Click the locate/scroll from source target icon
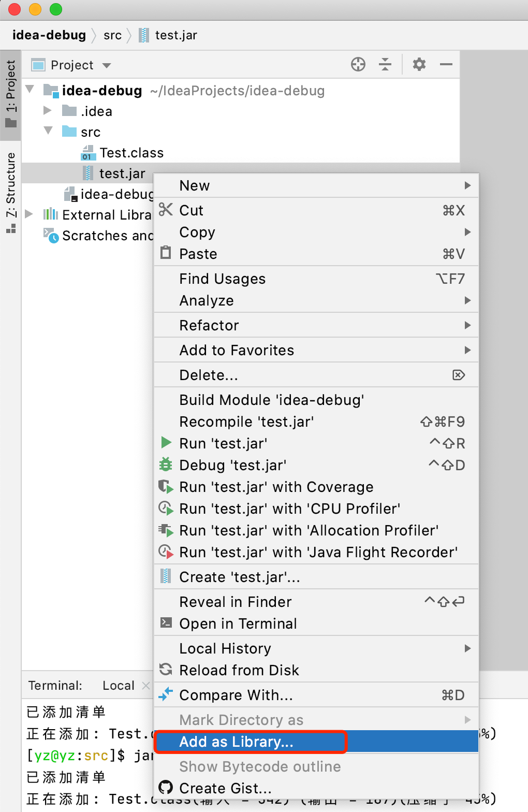 [358, 65]
